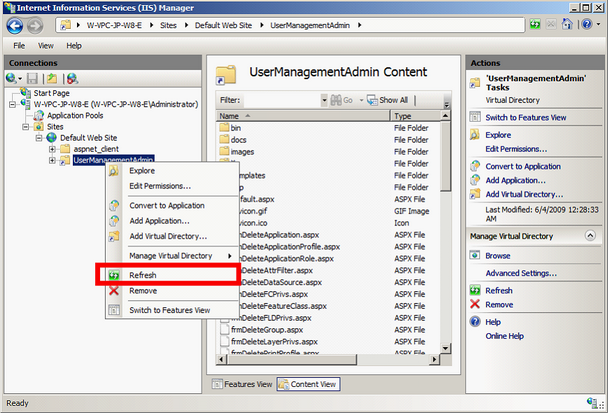This screenshot has height=413, width=608.
Task: Switch to the Features View tab
Action: 243,384
